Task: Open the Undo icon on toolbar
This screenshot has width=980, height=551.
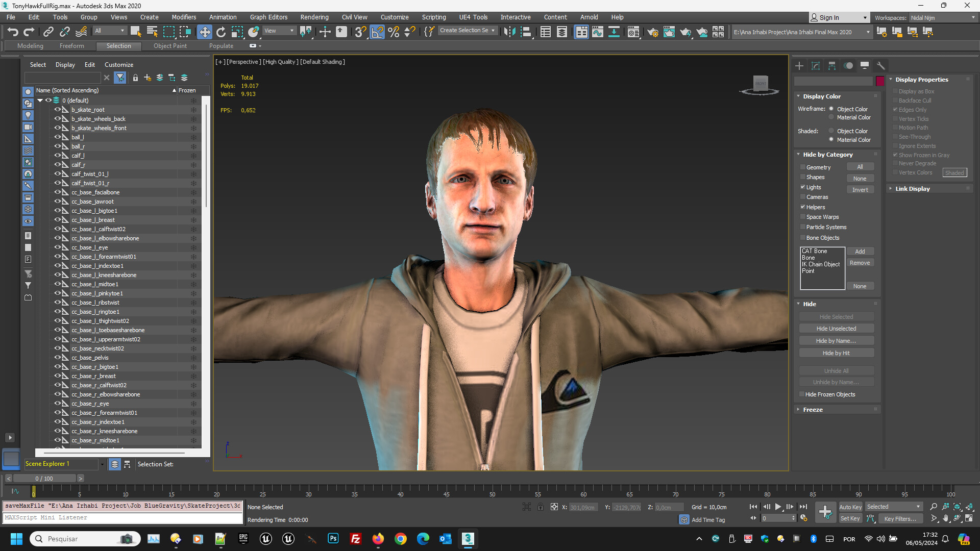Action: [x=12, y=32]
